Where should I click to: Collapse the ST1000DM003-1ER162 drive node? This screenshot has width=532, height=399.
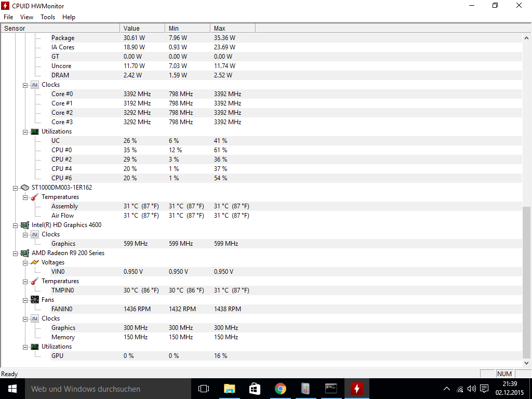tap(15, 188)
